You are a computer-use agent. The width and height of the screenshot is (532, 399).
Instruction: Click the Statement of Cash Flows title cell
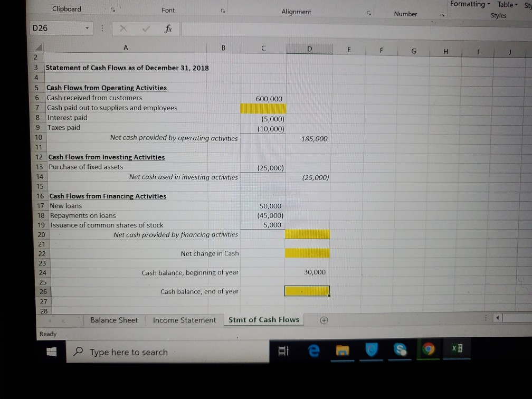(127, 68)
